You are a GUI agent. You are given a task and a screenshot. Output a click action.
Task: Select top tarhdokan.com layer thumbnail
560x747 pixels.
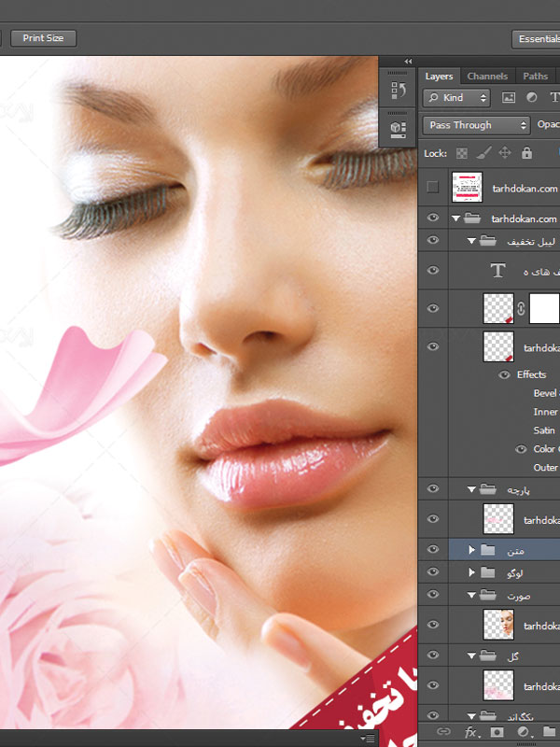point(467,188)
